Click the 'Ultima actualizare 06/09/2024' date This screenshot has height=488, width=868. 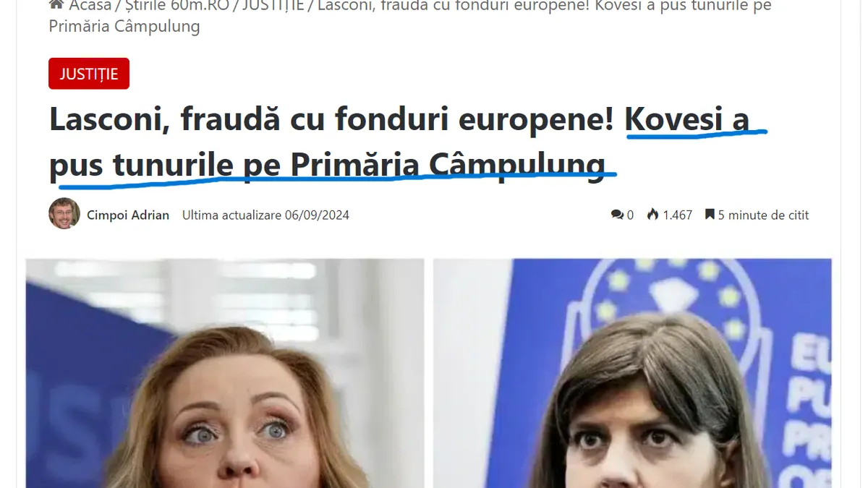tap(265, 215)
